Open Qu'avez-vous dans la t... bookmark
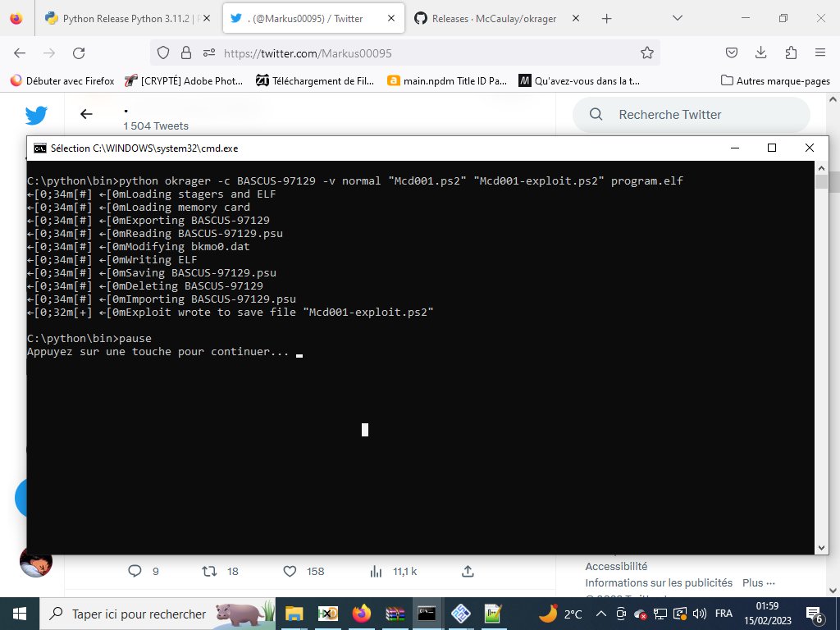840x630 pixels. [x=579, y=81]
